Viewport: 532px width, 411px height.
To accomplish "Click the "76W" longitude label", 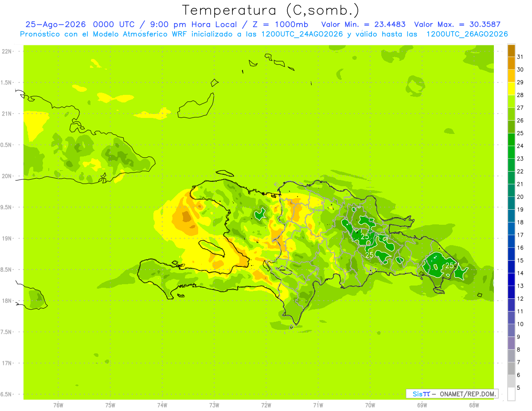I will (58, 405).
